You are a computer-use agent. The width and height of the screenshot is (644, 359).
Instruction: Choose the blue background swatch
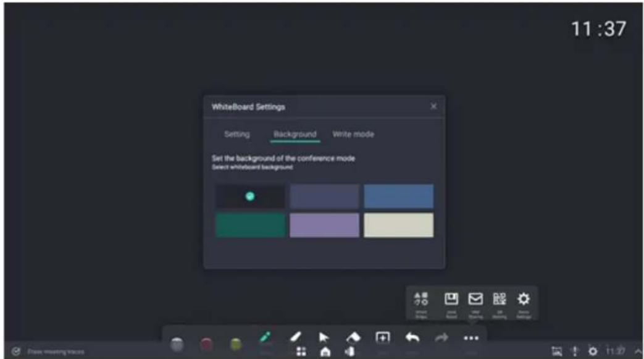click(x=398, y=196)
